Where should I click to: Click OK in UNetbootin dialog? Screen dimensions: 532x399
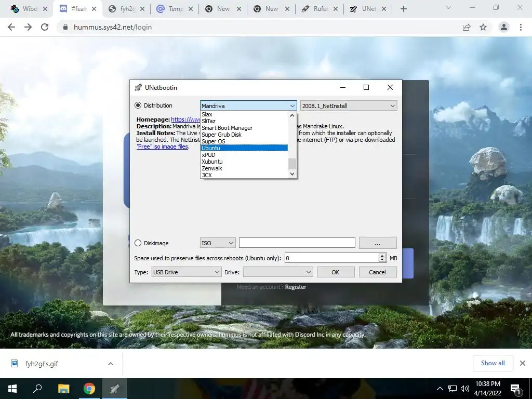click(x=336, y=272)
